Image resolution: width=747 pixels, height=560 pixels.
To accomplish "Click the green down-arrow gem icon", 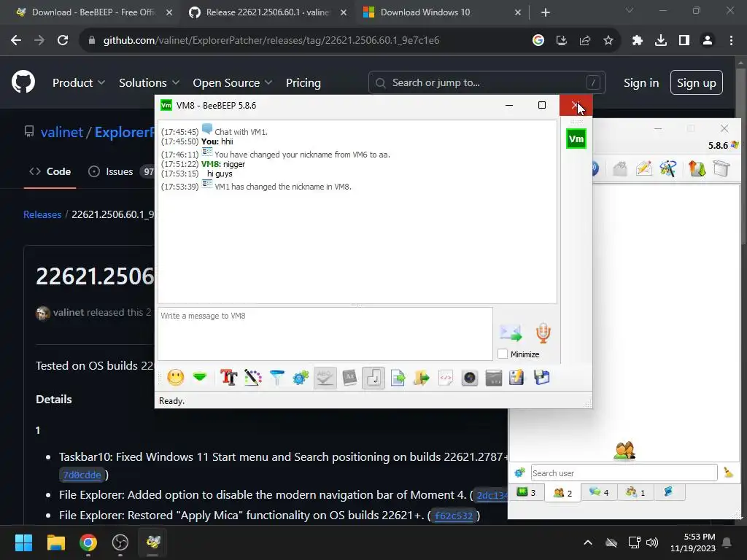I will 200,378.
